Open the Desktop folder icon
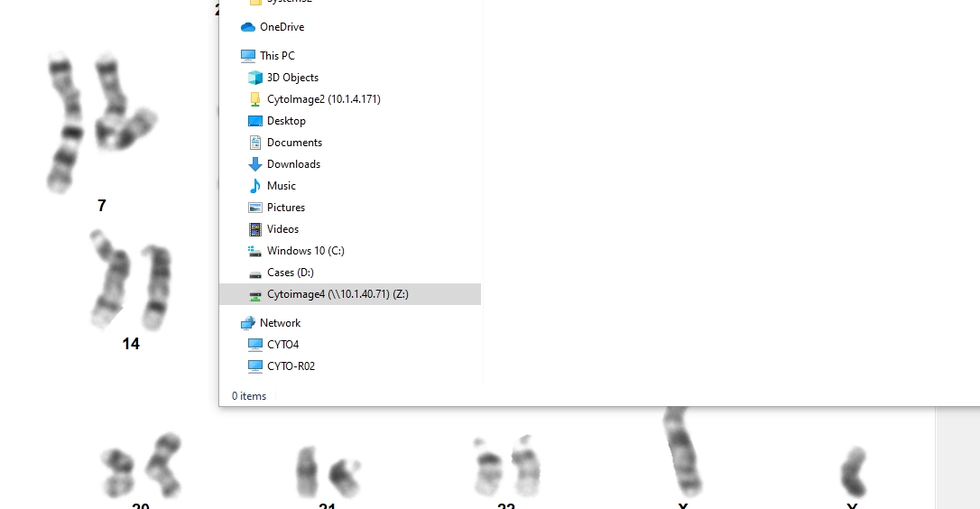 (x=255, y=121)
